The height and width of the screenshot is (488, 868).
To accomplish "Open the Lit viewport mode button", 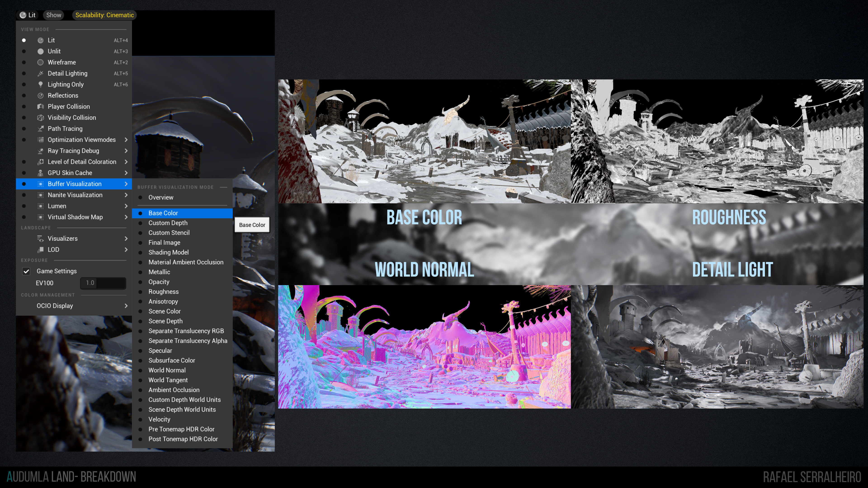I will click(x=28, y=15).
